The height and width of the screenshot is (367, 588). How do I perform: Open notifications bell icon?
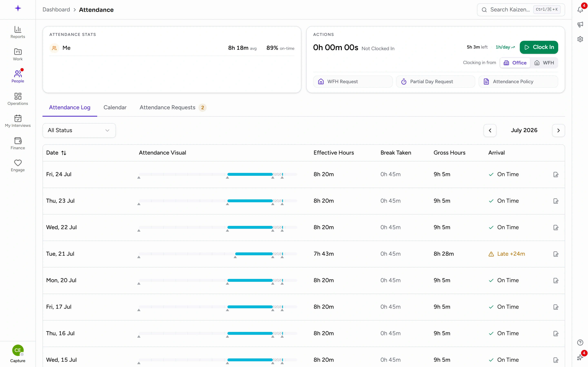pos(580,10)
